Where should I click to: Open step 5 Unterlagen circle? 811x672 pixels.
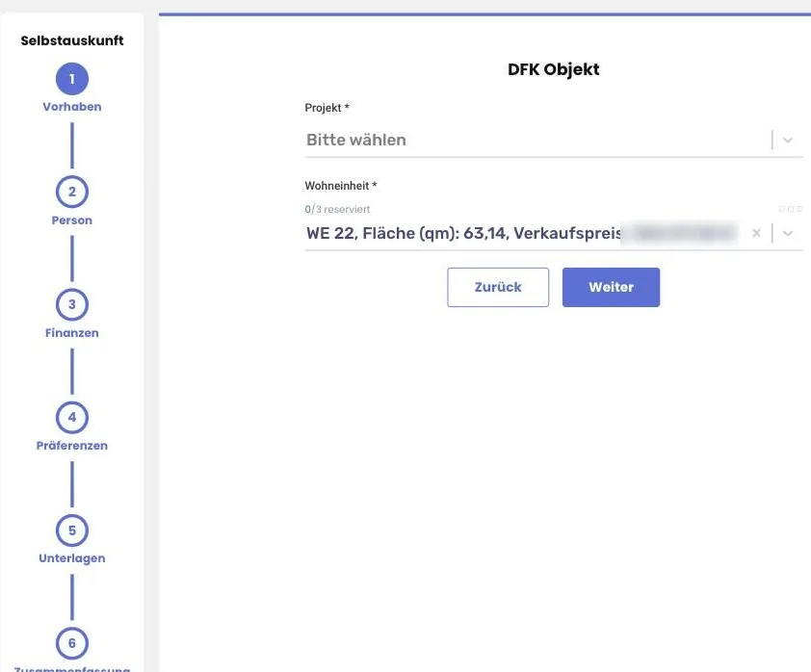[72, 530]
